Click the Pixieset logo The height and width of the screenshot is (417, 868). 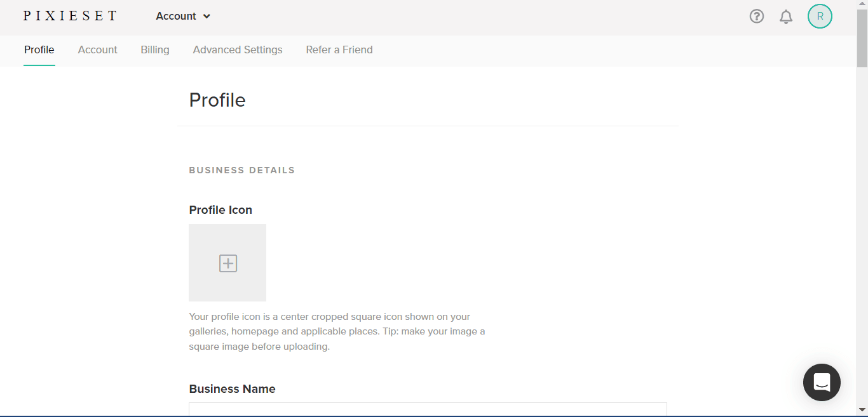70,16
